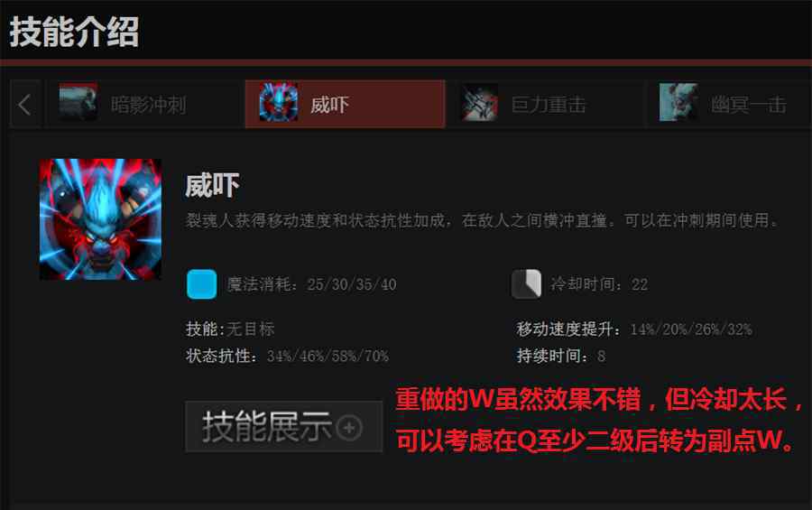
Task: Click the left arrow to scroll skill tabs
Action: point(25,104)
